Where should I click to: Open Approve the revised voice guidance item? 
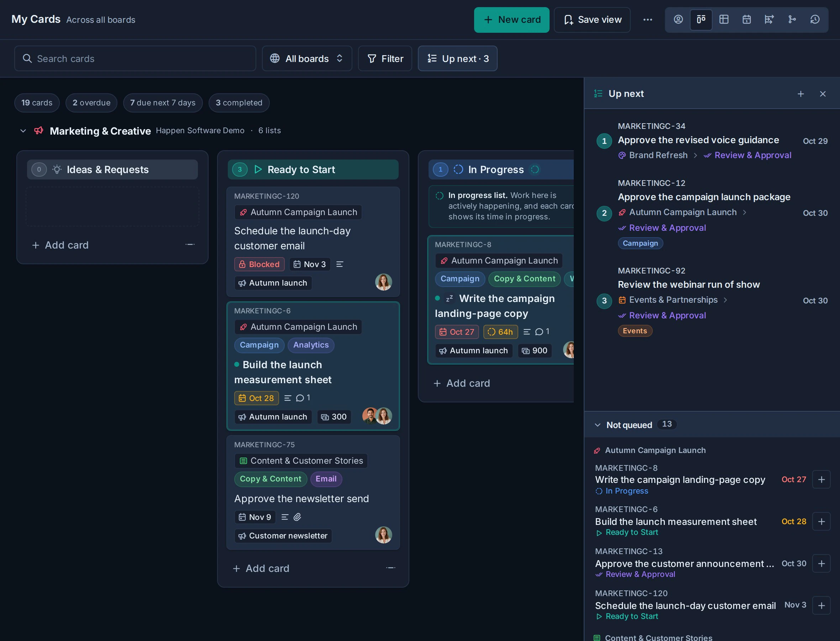click(x=698, y=140)
